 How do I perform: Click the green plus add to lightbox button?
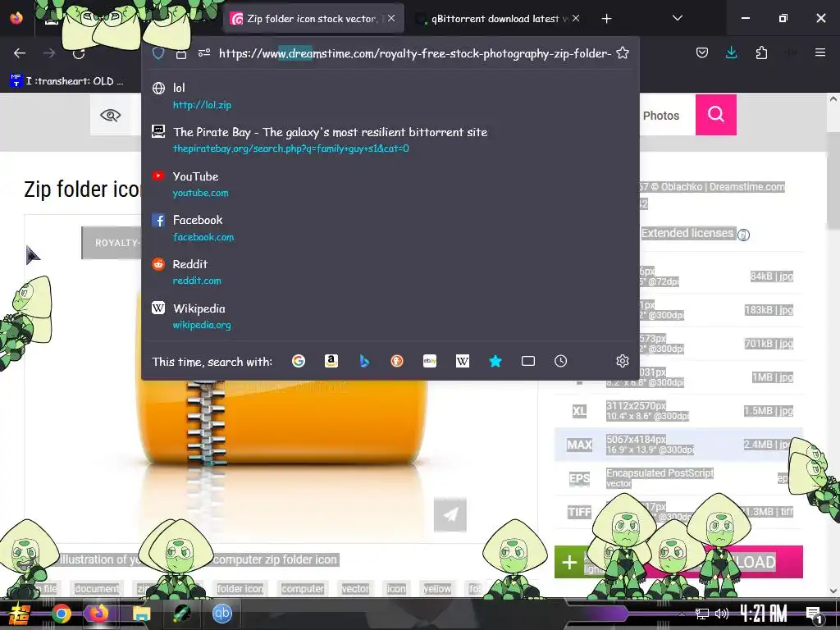point(569,562)
